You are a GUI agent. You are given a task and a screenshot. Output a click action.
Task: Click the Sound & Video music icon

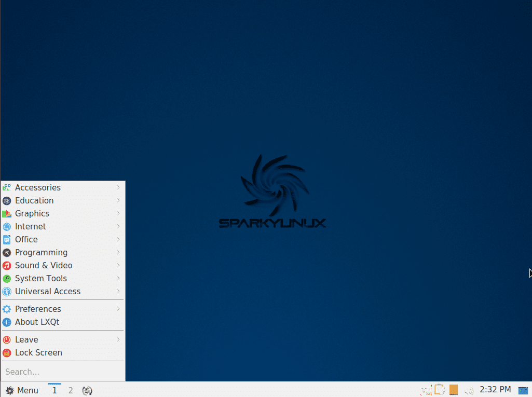pos(7,265)
